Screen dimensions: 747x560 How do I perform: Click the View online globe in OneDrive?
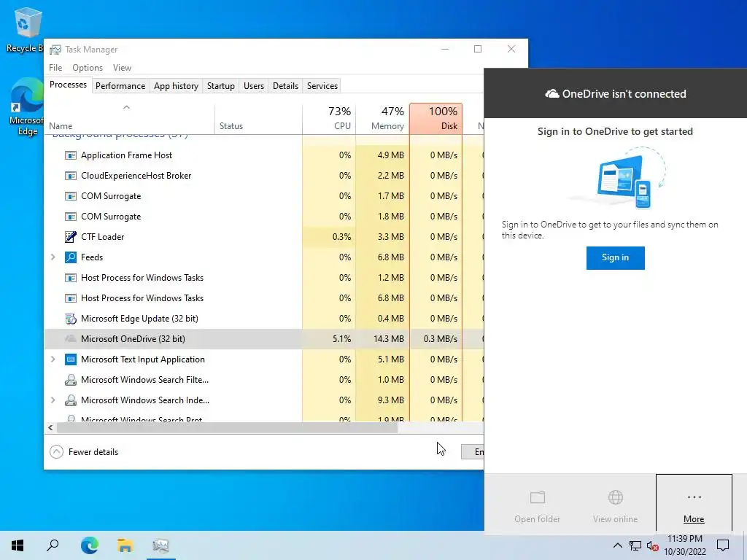(x=616, y=497)
